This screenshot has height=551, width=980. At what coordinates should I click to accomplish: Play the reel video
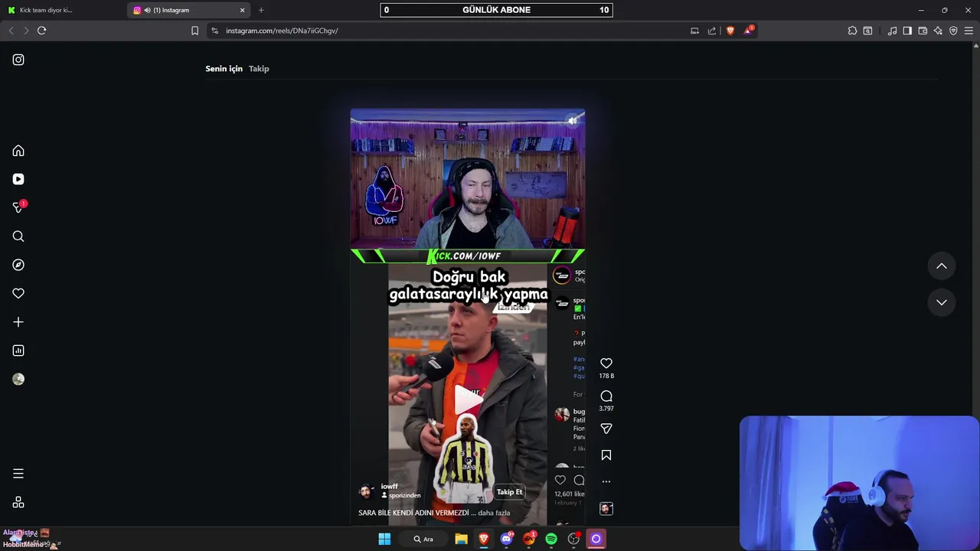pos(468,398)
